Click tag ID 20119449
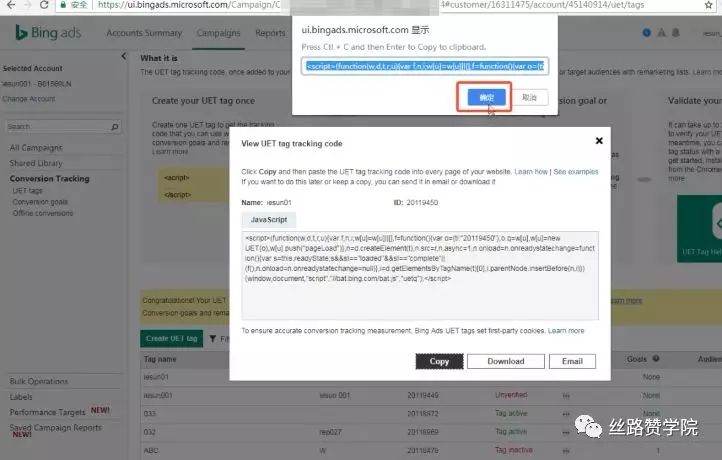The image size is (722, 460). coord(423,395)
